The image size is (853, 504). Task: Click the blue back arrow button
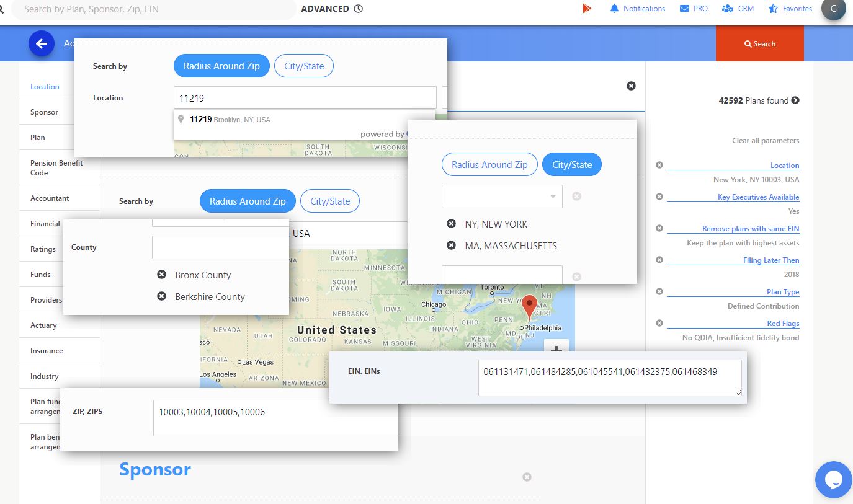42,43
